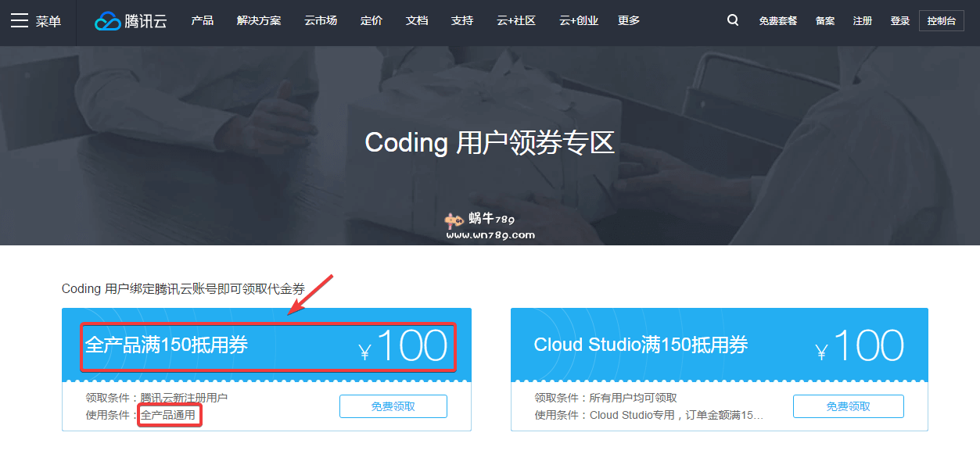Open the 备案 link
This screenshot has width=980, height=454.
825,21
